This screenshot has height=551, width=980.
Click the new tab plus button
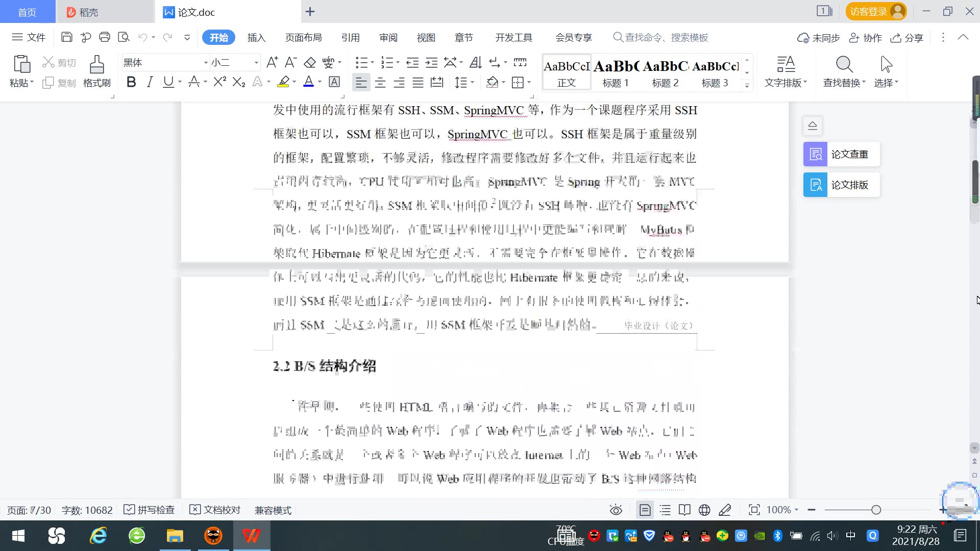pos(310,12)
